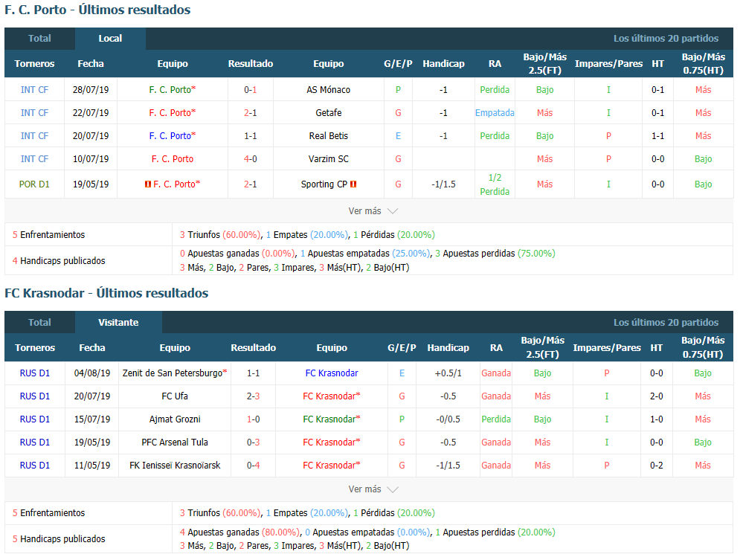
Task: Click HT score 0-2 in FK Ienisseï row
Action: click(x=656, y=466)
